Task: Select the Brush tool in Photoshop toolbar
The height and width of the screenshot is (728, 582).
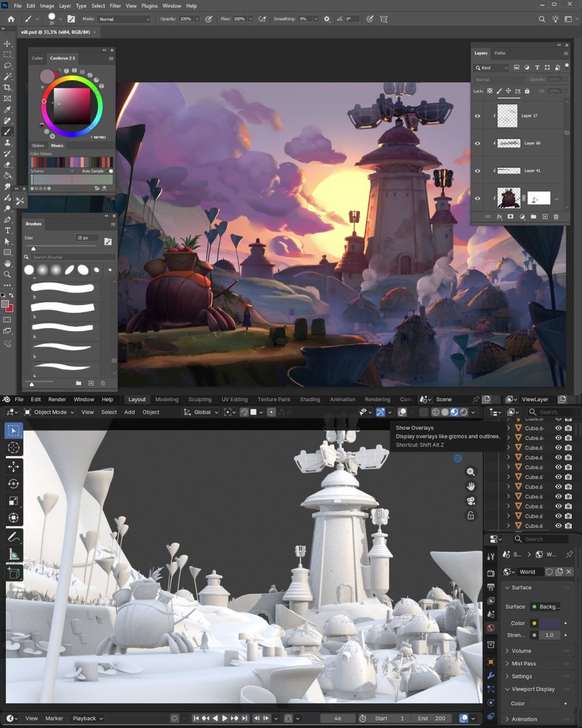Action: click(x=8, y=132)
